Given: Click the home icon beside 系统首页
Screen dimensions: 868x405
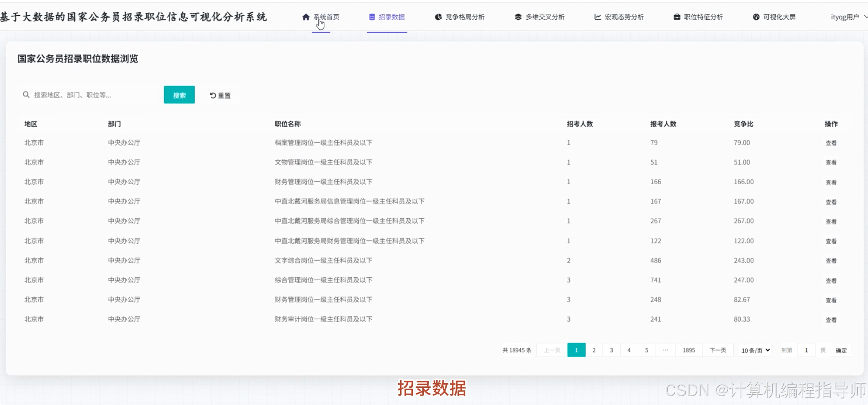Looking at the screenshot, I should click(306, 17).
